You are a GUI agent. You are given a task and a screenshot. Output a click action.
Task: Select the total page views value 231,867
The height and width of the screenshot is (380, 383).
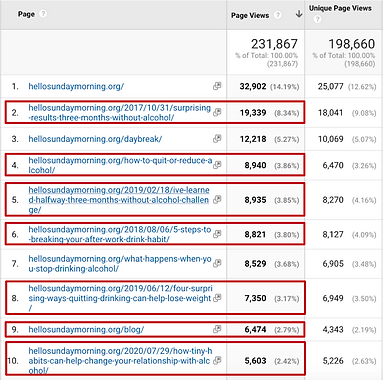(274, 44)
